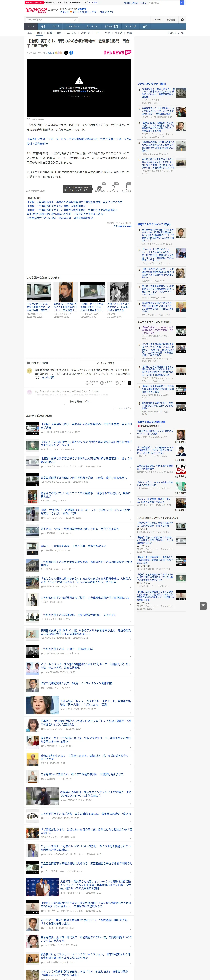Open the 【写真】ゾウの「アヌーラ」 photo link
This screenshot has width=210, height=980.
(79, 141)
